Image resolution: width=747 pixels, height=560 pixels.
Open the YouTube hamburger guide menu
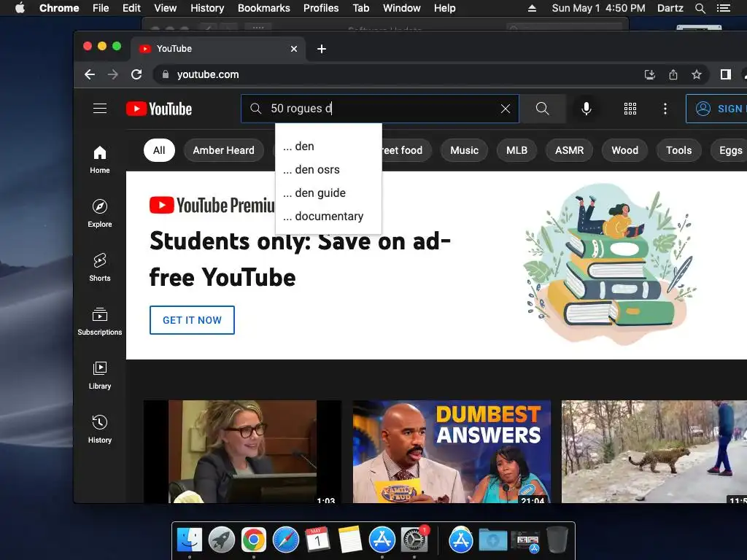pos(99,109)
